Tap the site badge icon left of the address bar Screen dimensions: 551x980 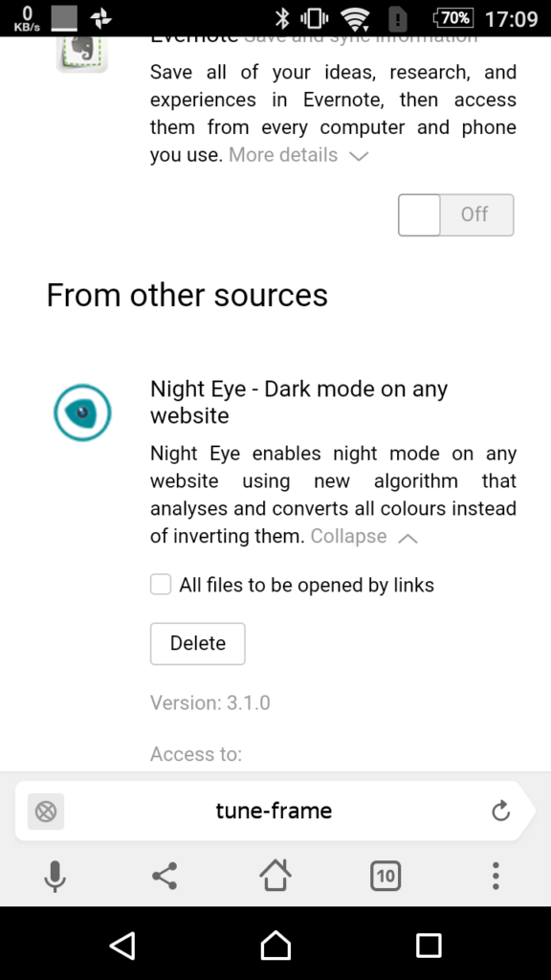pyautogui.click(x=45, y=811)
